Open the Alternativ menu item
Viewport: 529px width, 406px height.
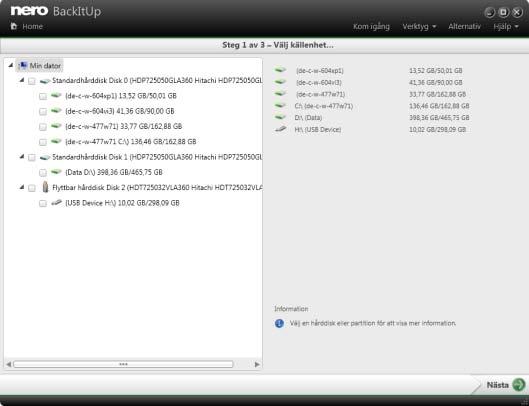(464, 26)
